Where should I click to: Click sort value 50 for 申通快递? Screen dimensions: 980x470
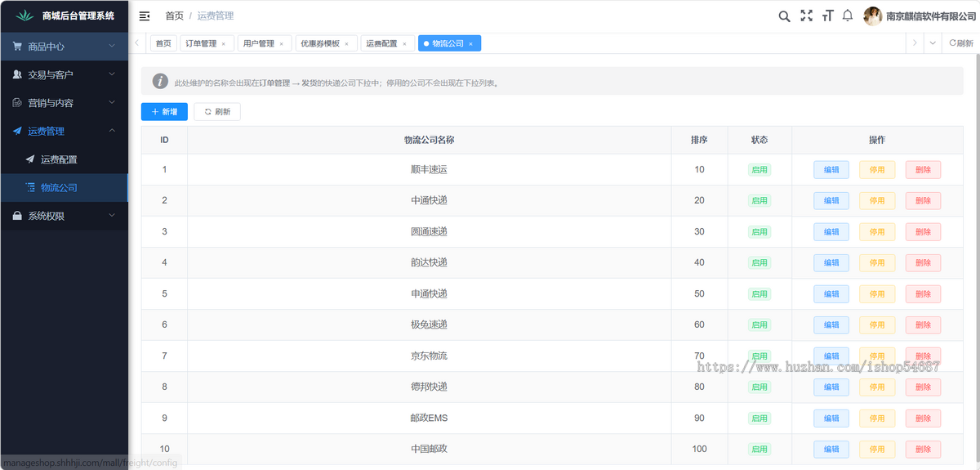(699, 293)
